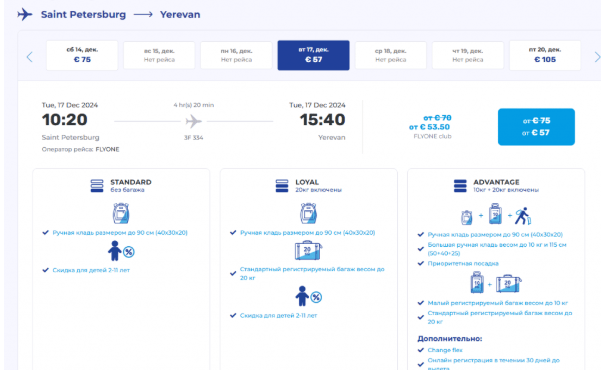601x377 pixels.
Task: Click the checkmark beside priority boarding line
Action: point(420,263)
